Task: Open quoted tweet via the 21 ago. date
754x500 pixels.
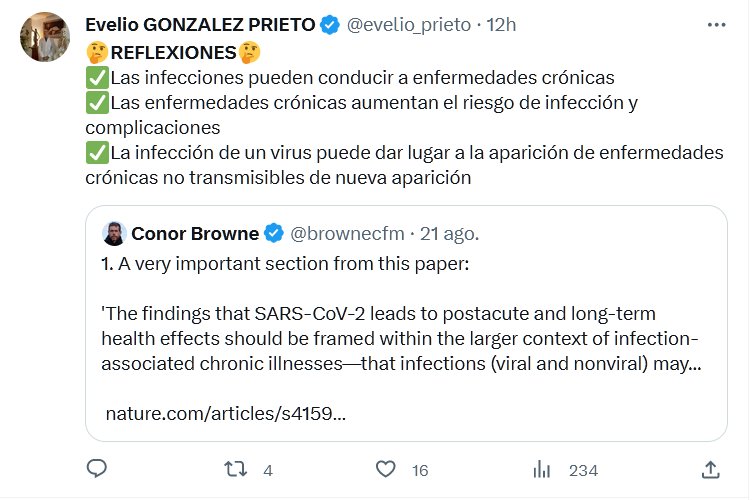Action: [450, 234]
